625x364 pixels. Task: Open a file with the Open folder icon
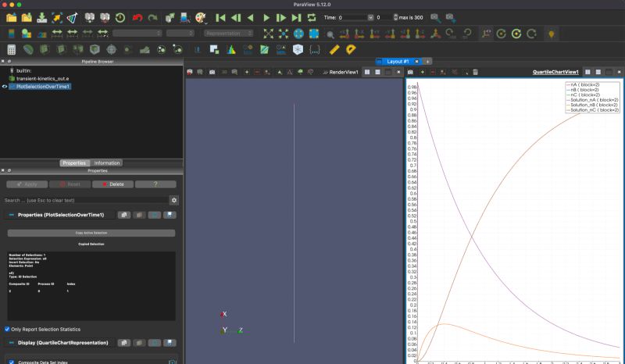point(12,17)
